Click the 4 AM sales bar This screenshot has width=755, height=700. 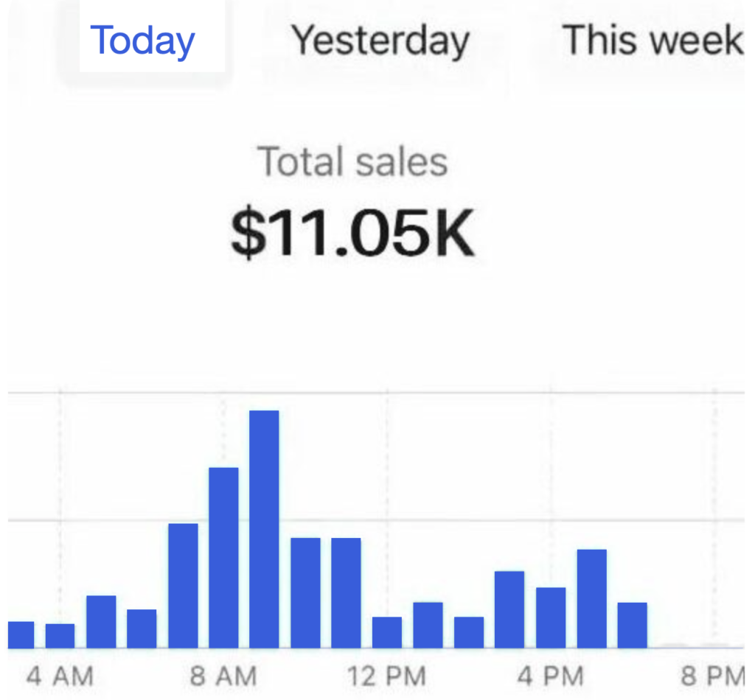pyautogui.click(x=60, y=636)
